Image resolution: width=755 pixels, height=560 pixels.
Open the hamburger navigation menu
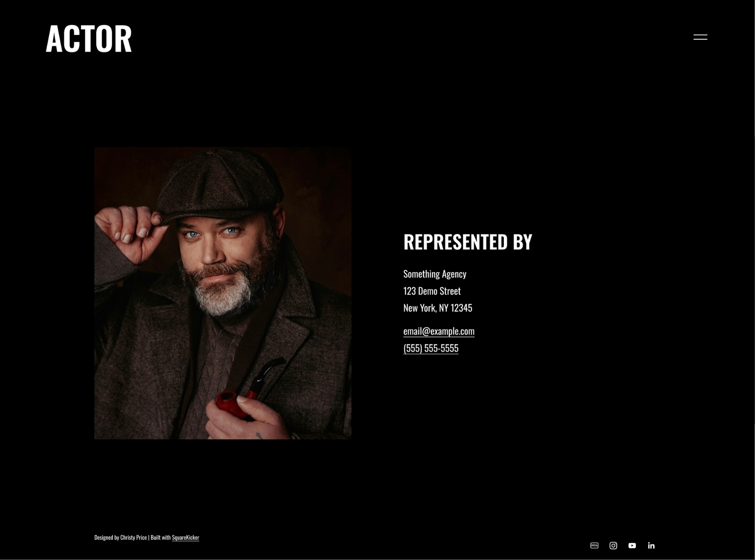(x=700, y=37)
